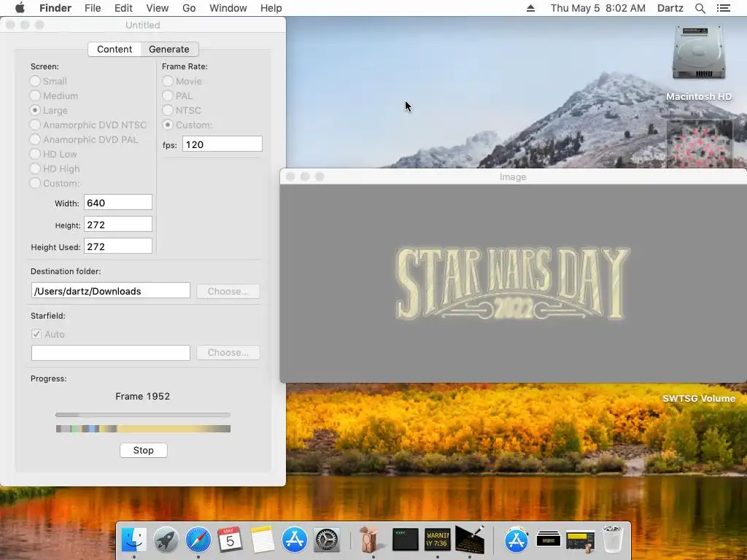Click the destination folder path field
This screenshot has width=747, height=560.
coord(111,291)
